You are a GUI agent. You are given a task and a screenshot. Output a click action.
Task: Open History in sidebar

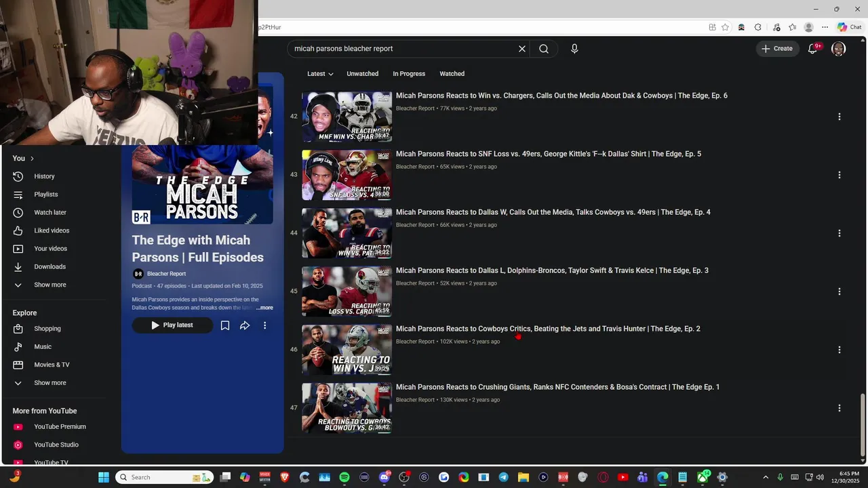click(44, 176)
